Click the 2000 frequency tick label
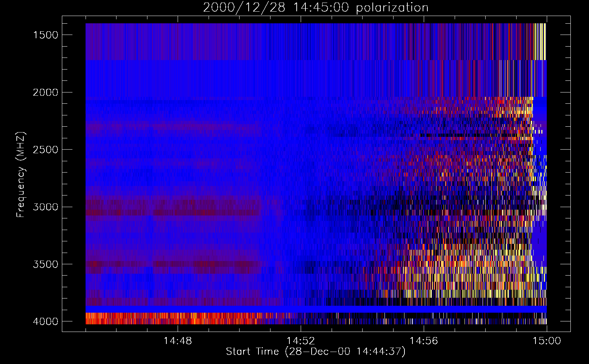589x364 pixels. coord(46,92)
